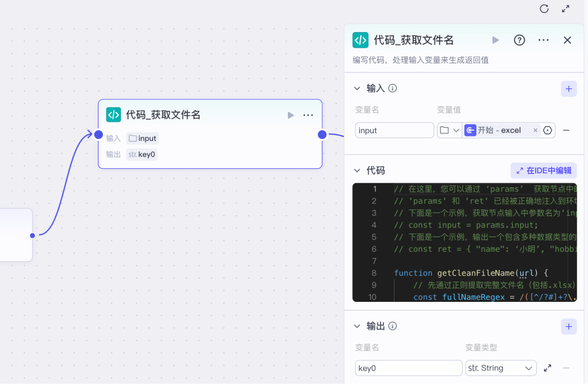The image size is (588, 384).
Task: Delete the input variable row
Action: pos(566,131)
